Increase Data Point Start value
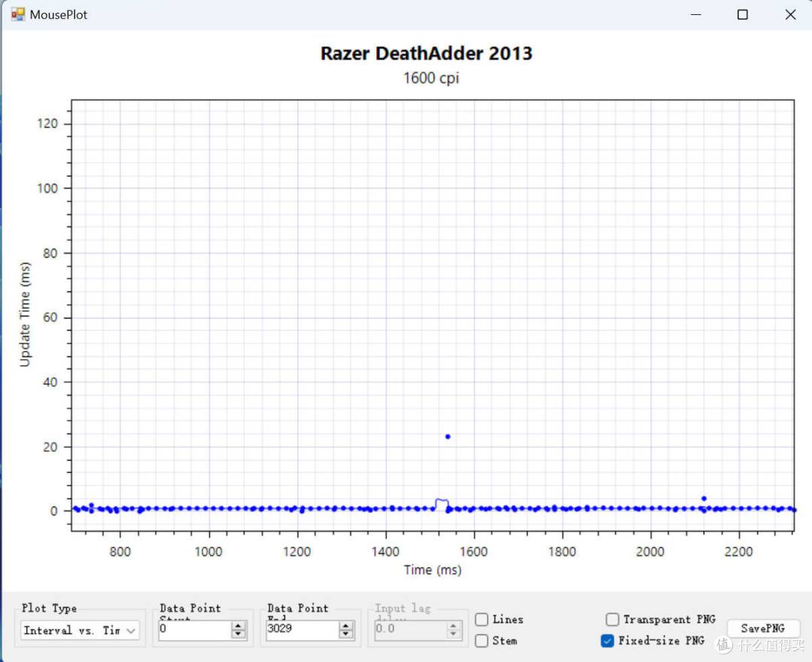This screenshot has width=812, height=662. click(238, 625)
